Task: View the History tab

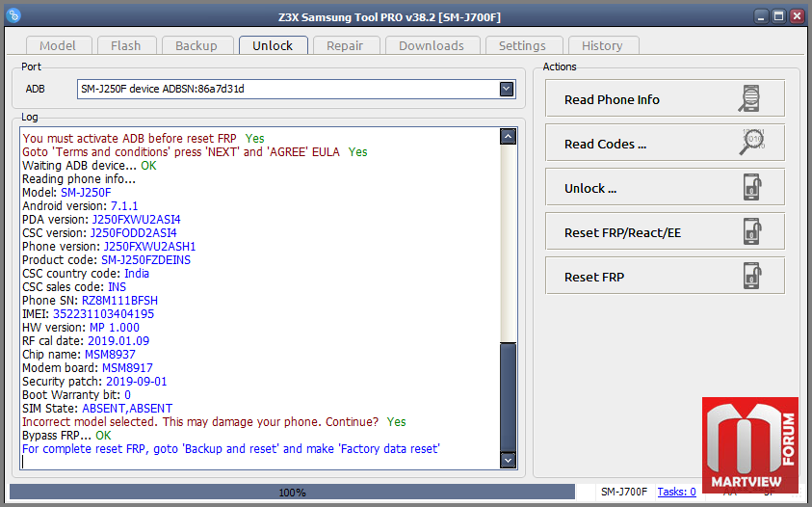Action: point(602,45)
